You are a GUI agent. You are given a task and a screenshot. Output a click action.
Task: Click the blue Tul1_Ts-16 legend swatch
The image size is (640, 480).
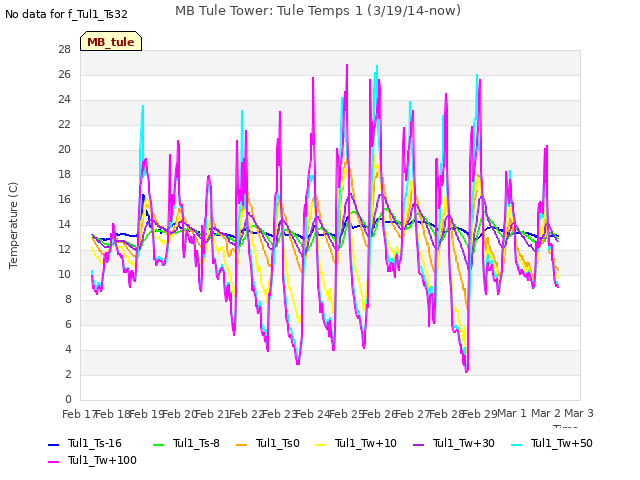pos(54,444)
